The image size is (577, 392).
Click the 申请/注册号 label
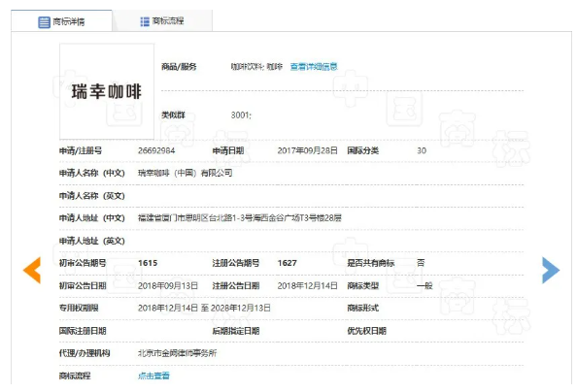tap(81, 150)
